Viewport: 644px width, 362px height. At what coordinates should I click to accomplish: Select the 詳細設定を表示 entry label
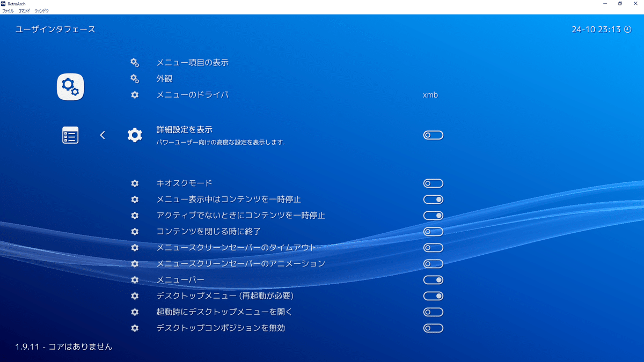[184, 130]
